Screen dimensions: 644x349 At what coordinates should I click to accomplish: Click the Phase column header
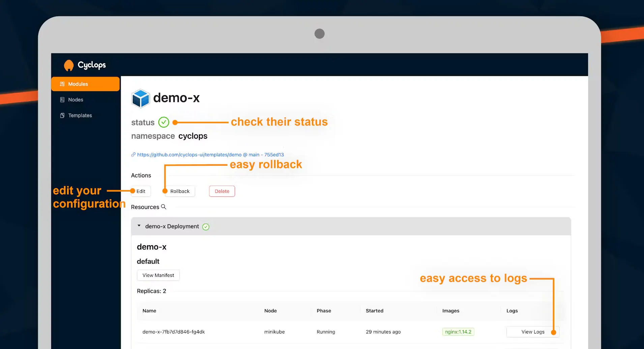click(324, 311)
